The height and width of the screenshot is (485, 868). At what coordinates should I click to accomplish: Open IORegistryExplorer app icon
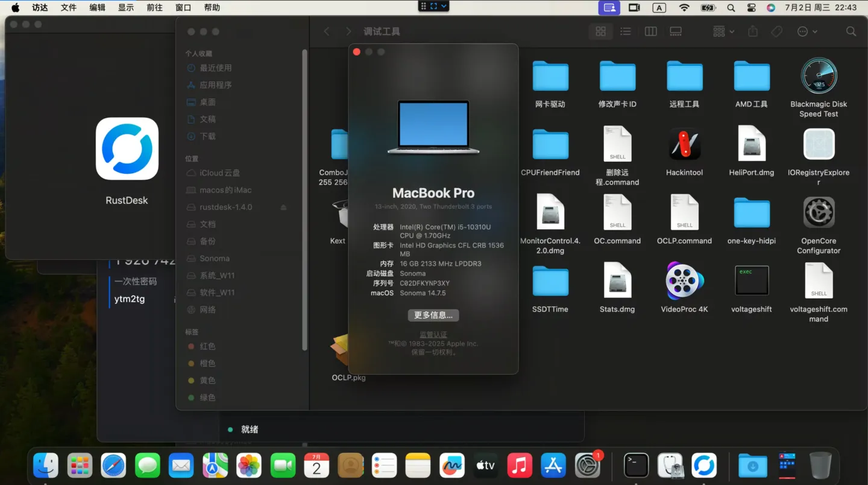(819, 145)
